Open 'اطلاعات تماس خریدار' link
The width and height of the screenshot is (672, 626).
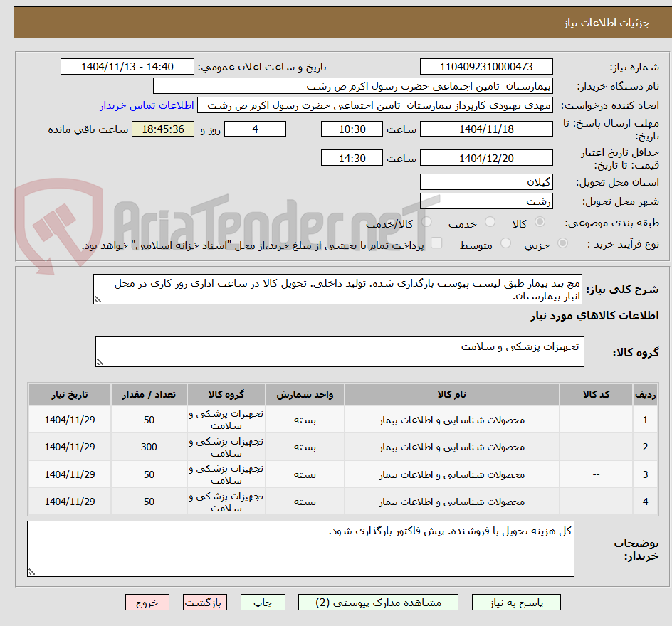click(x=147, y=105)
